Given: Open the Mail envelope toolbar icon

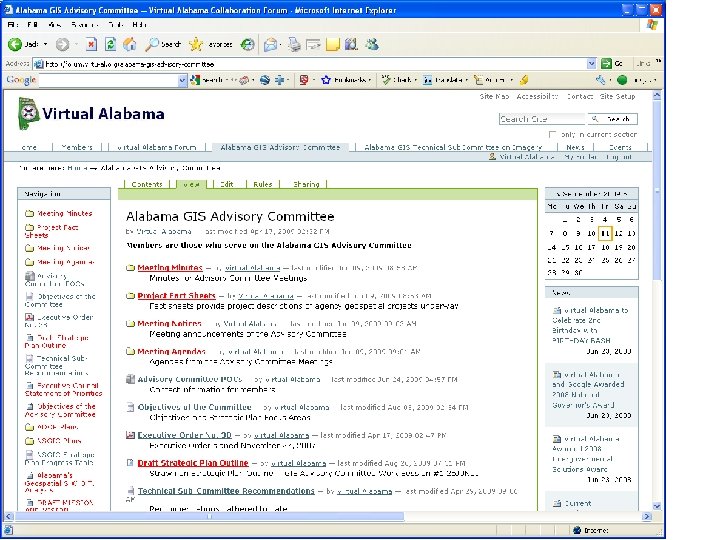Looking at the screenshot, I should [x=271, y=44].
